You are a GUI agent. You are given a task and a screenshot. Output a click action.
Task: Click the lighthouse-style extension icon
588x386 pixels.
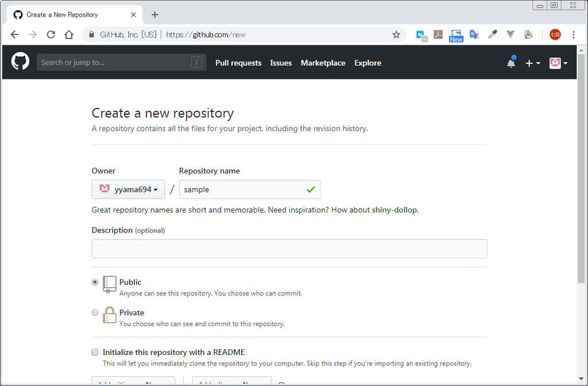(x=528, y=34)
